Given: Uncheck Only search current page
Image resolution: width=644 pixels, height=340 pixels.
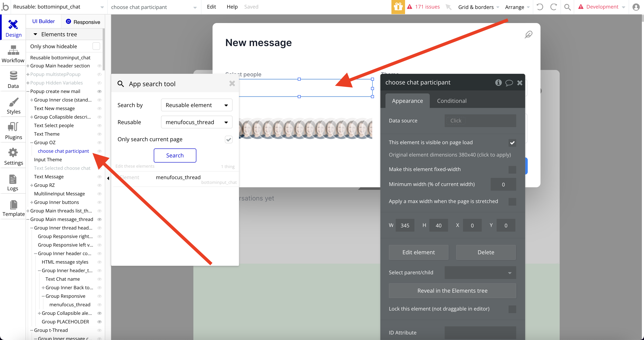Looking at the screenshot, I should 229,139.
